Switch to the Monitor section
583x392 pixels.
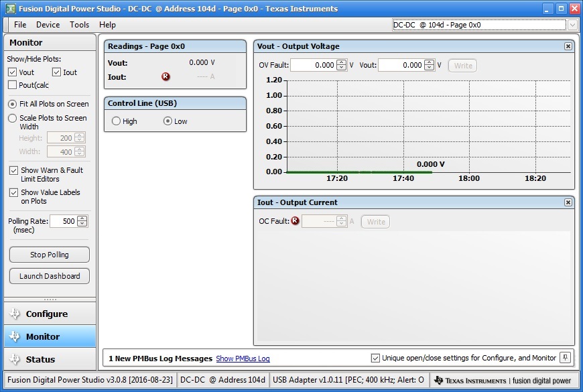coord(50,336)
